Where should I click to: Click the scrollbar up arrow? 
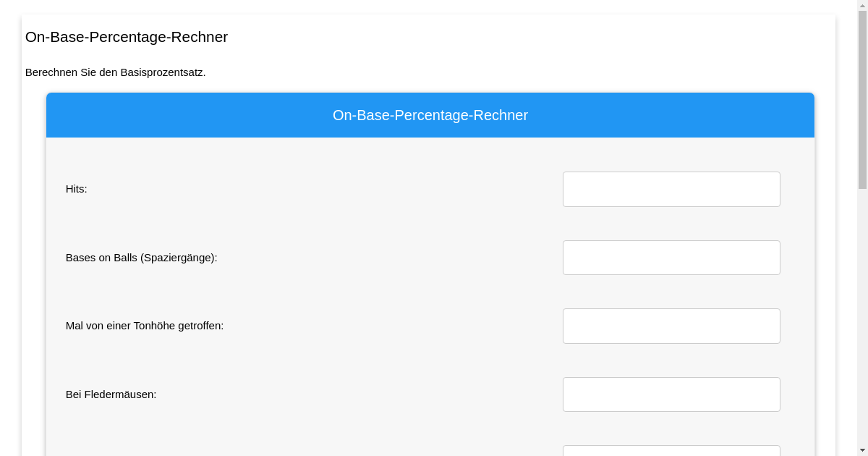click(x=861, y=5)
